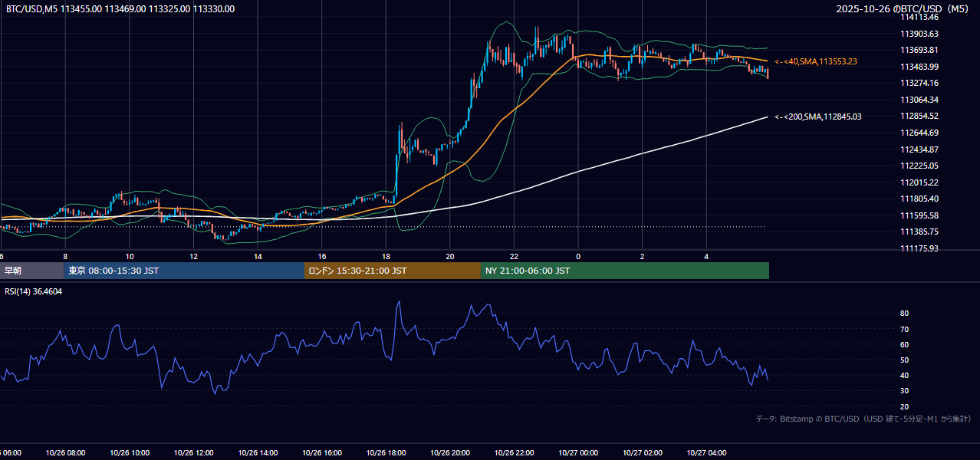Click price axis value 113483.99

919,67
